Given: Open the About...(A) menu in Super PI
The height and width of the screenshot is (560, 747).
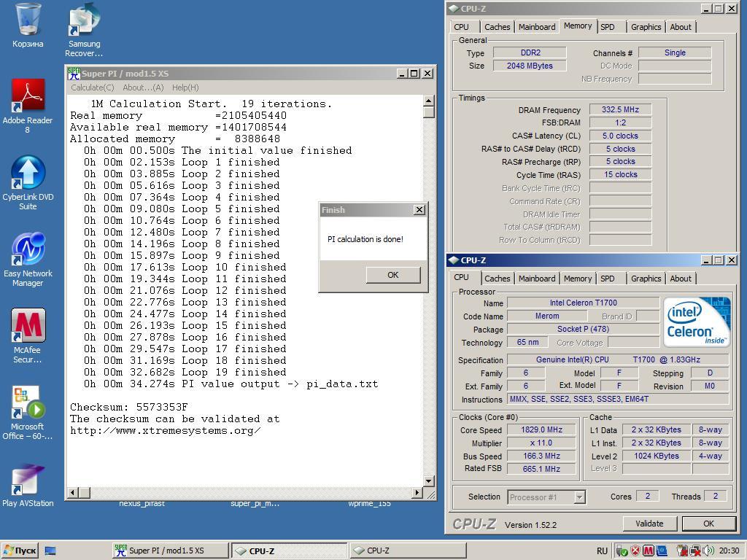Looking at the screenshot, I should 143,87.
